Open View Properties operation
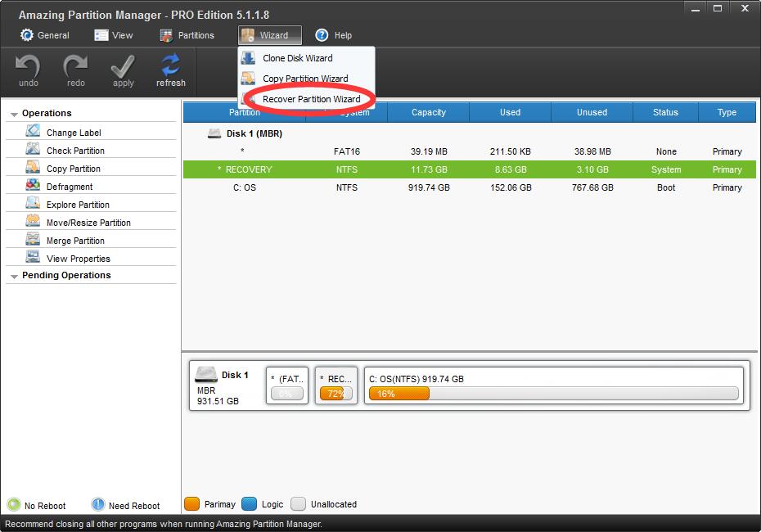 (x=91, y=257)
